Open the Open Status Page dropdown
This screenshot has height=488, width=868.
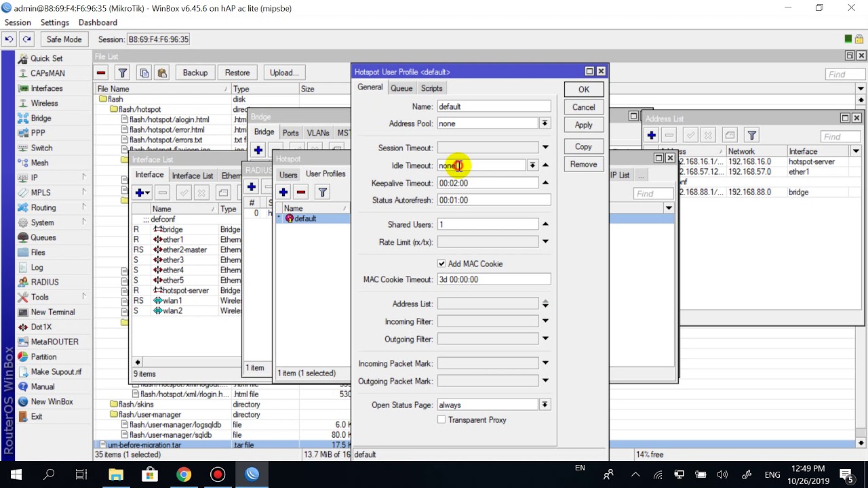point(545,405)
